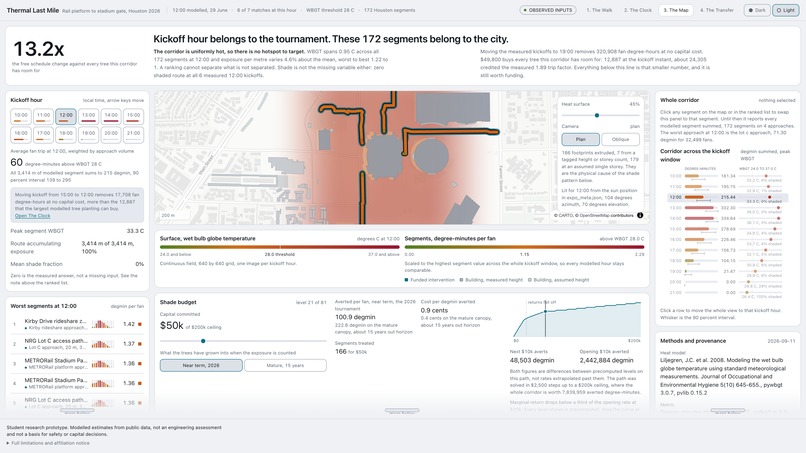This screenshot has width=806, height=453.
Task: Click the 10:00 row in corridor chart
Action: click(x=727, y=176)
